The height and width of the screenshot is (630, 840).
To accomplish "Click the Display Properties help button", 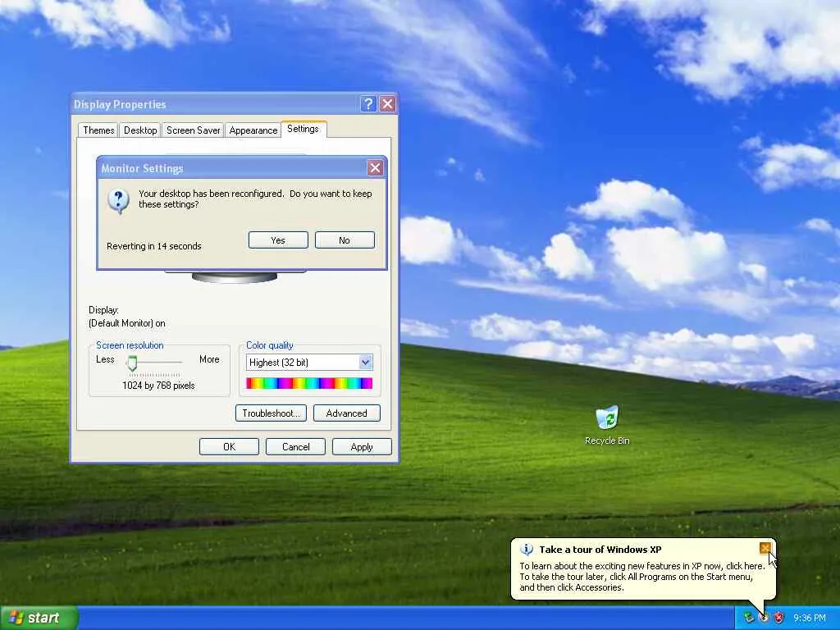I will [368, 104].
